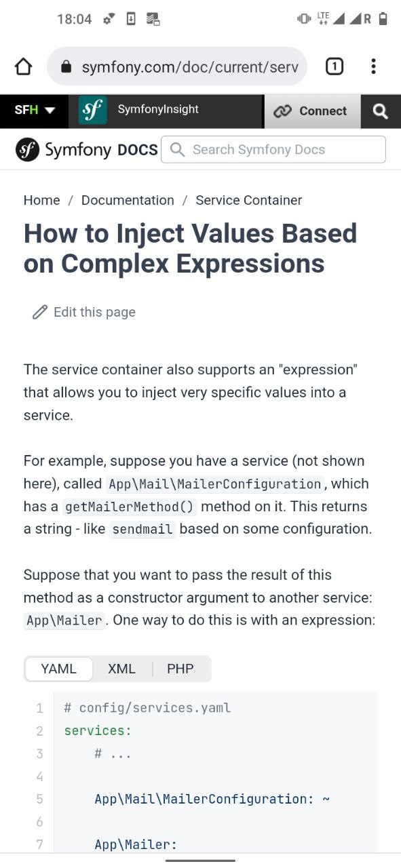Open the search magnifier in black header
401x868 pixels.
(x=381, y=111)
